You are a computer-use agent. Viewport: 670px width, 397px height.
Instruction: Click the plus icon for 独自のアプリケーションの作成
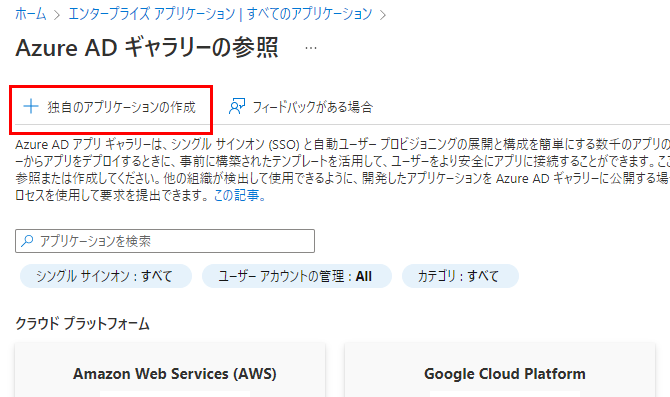[31, 106]
